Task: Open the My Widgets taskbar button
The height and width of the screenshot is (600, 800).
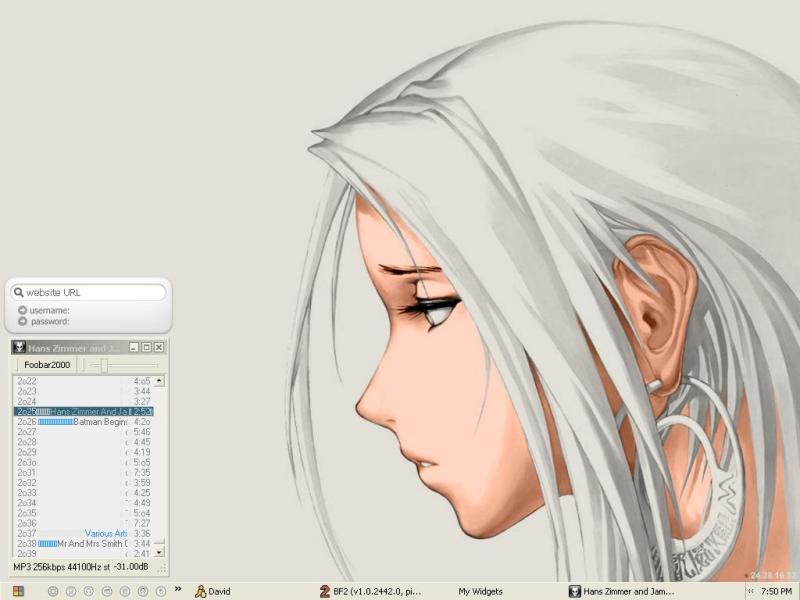Action: point(480,591)
